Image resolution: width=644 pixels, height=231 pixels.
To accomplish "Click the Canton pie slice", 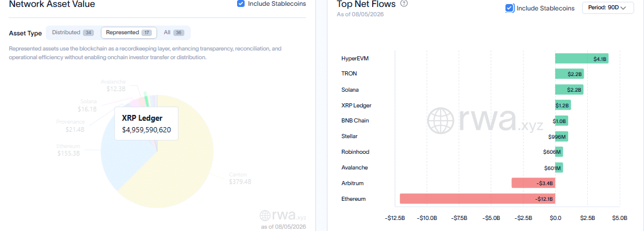I will coord(185,156).
